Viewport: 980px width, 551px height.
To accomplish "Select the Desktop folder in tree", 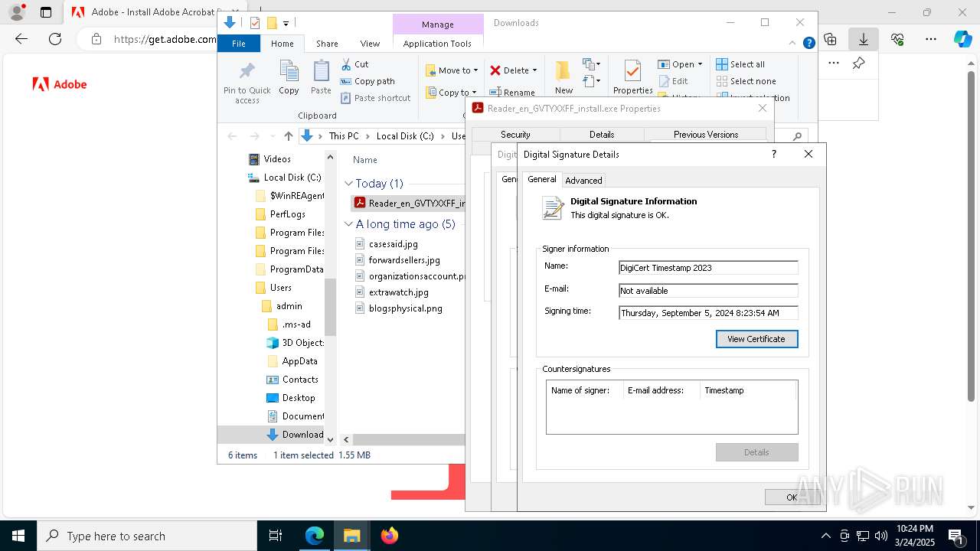I will [290, 398].
